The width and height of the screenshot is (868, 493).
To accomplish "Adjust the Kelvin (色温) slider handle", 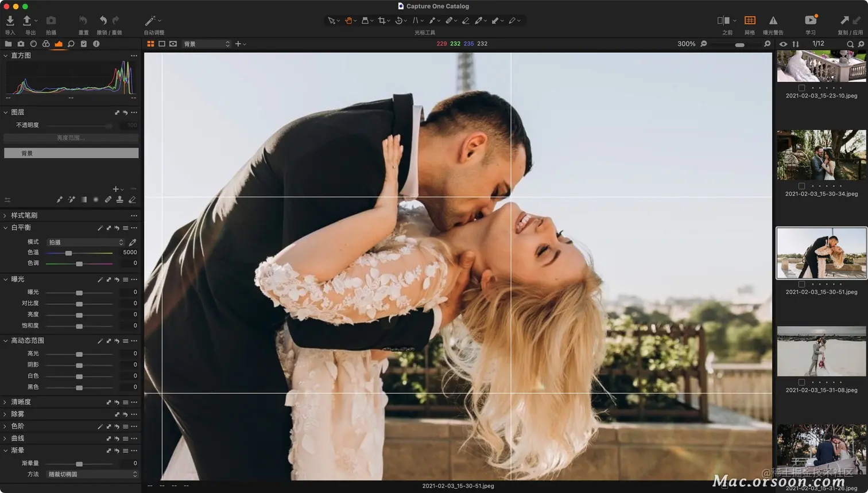I will click(68, 253).
